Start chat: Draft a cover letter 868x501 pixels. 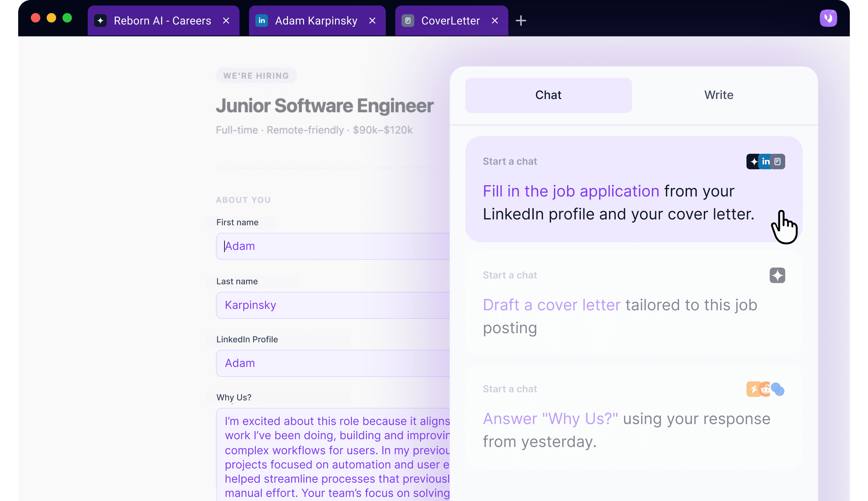620,316
